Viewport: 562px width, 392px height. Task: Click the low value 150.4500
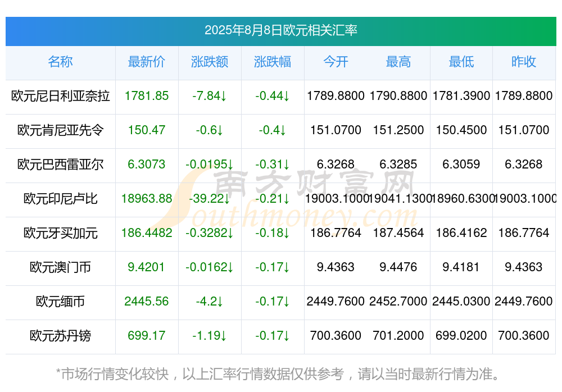coord(461,130)
